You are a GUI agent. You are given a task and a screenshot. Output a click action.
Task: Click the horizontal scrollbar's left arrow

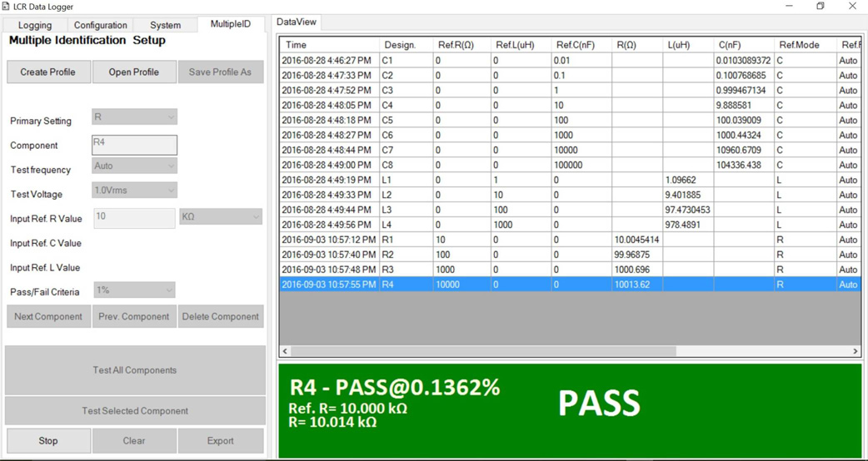286,351
